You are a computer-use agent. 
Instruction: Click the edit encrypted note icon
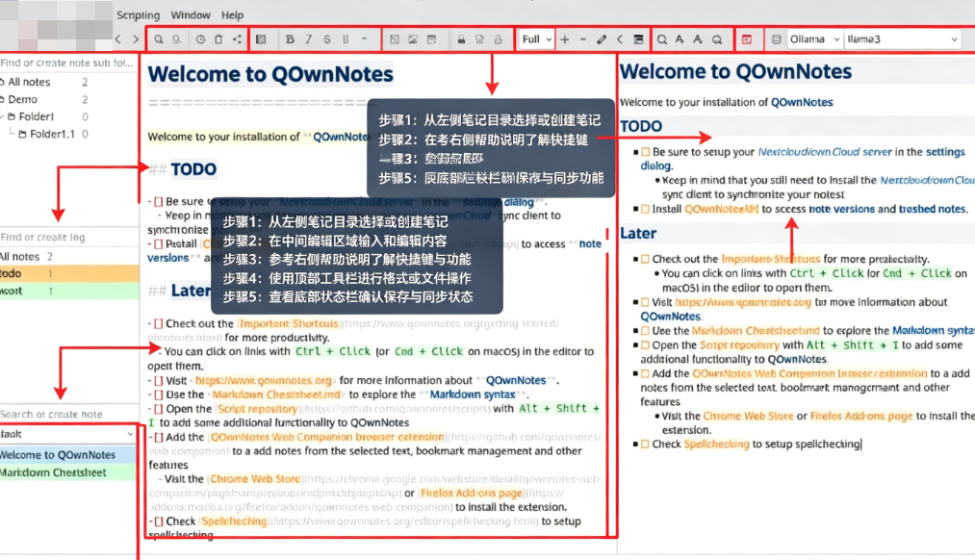(x=479, y=39)
